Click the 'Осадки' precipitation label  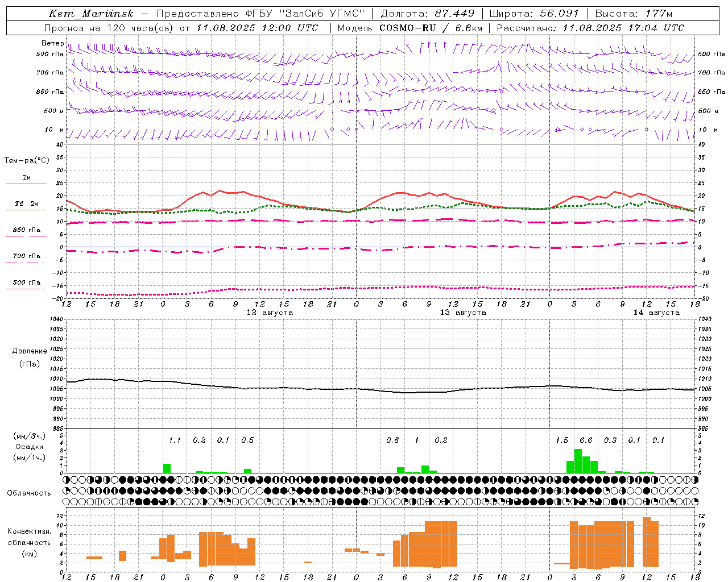(29, 447)
